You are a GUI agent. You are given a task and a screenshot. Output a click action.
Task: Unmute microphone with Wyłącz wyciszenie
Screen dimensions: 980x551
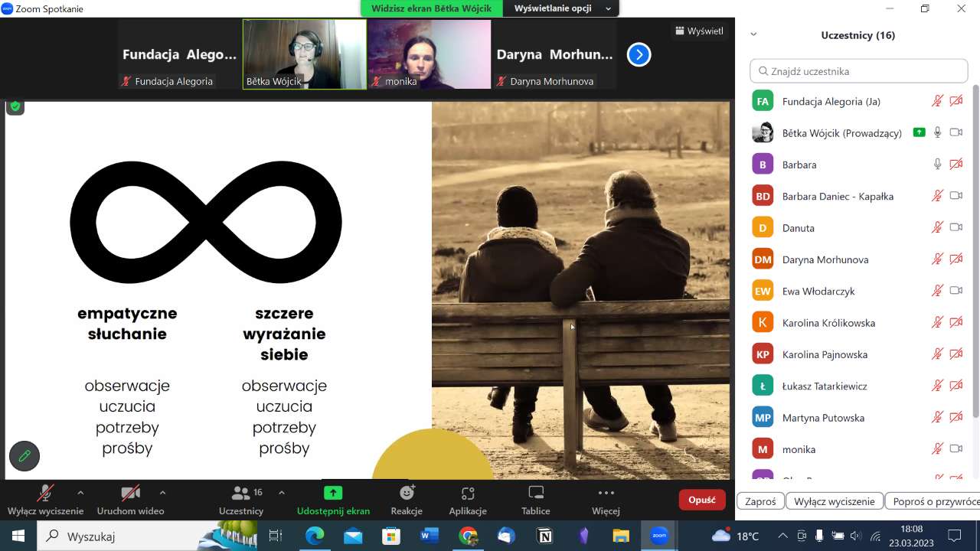(45, 494)
